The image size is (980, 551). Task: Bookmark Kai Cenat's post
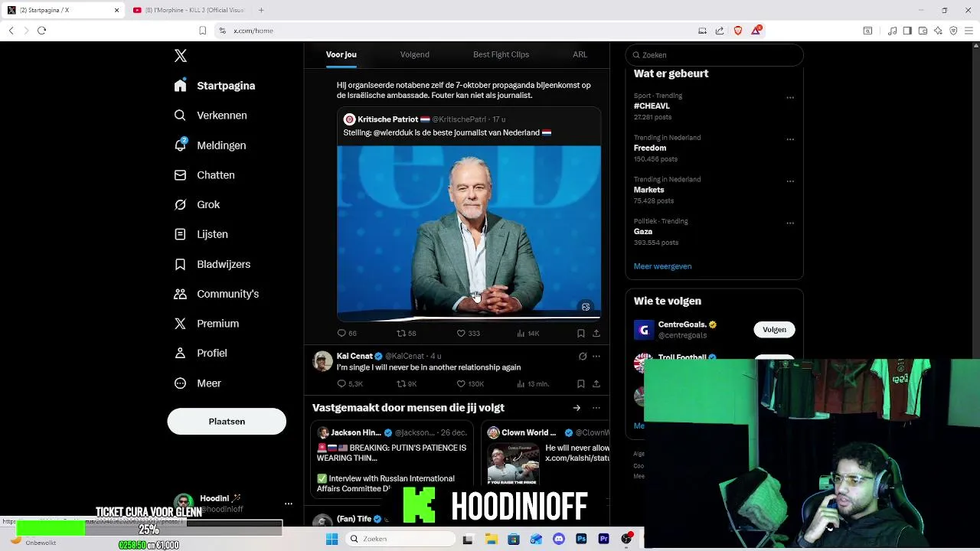581,383
